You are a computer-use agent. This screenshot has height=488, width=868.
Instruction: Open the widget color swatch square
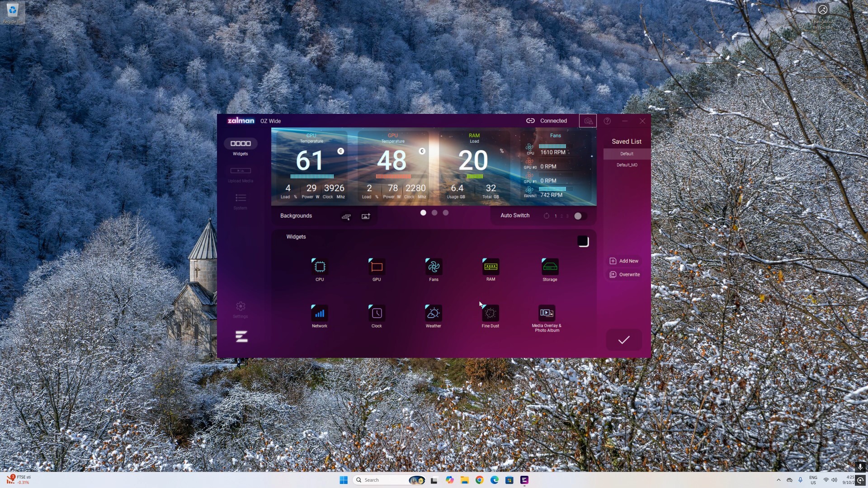(583, 241)
